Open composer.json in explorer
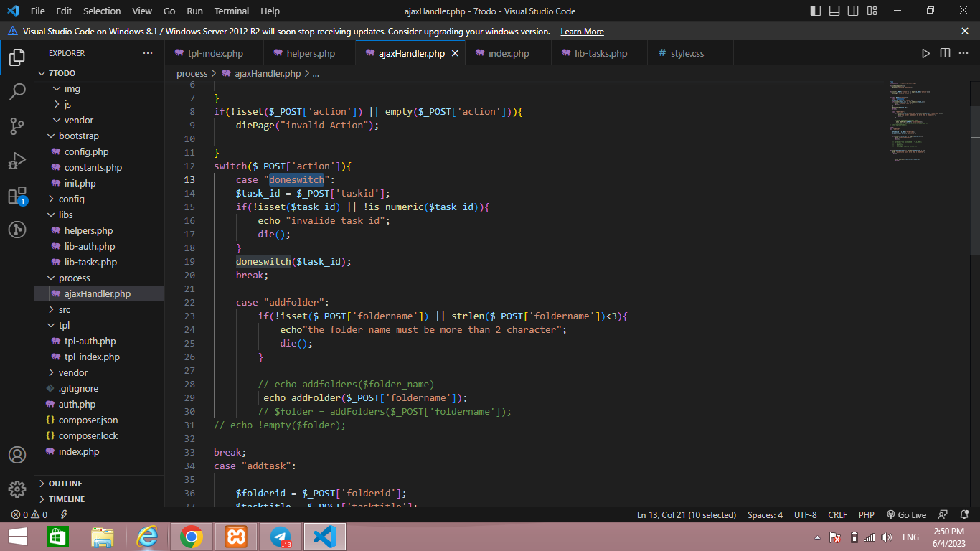Viewport: 980px width, 551px height. point(88,420)
